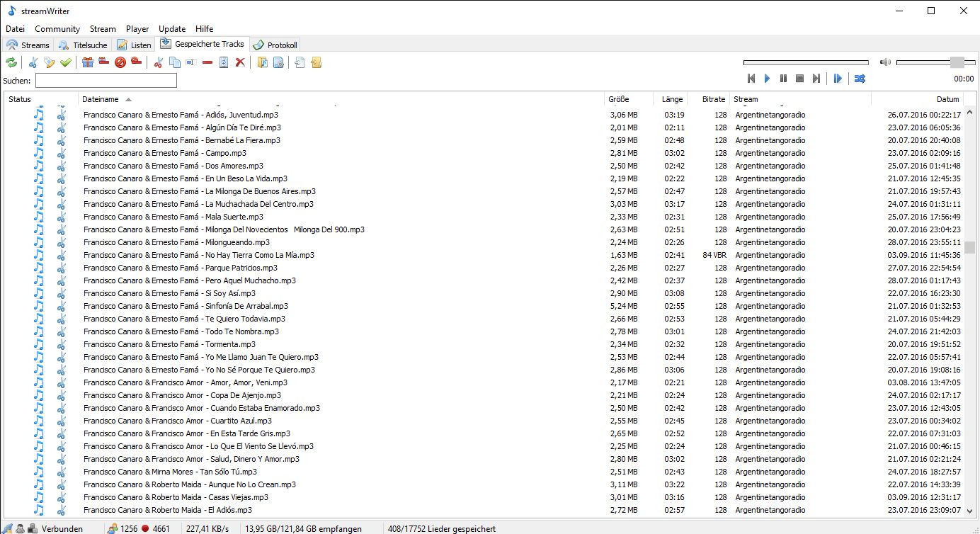Open the Stream menu

[103, 29]
